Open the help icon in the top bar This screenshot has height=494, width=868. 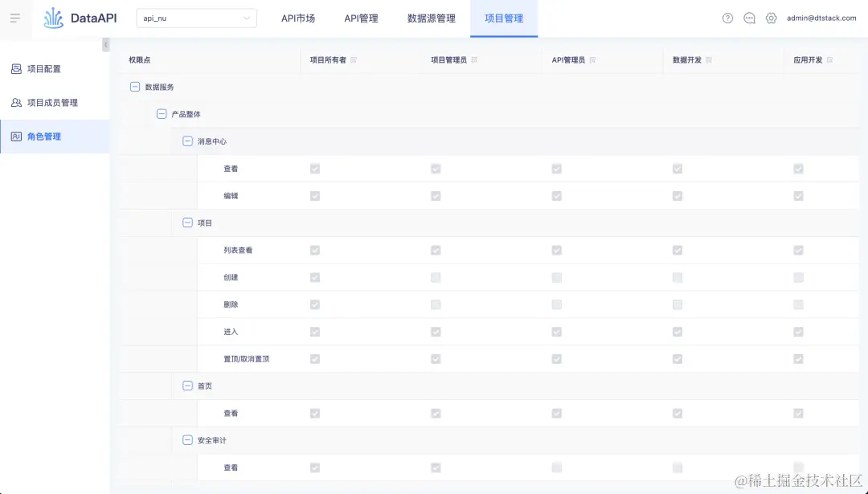pos(727,17)
